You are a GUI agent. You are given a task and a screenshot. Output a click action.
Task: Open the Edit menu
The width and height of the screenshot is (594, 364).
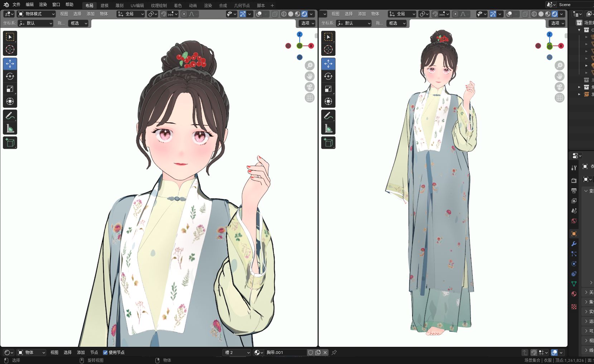pos(30,5)
